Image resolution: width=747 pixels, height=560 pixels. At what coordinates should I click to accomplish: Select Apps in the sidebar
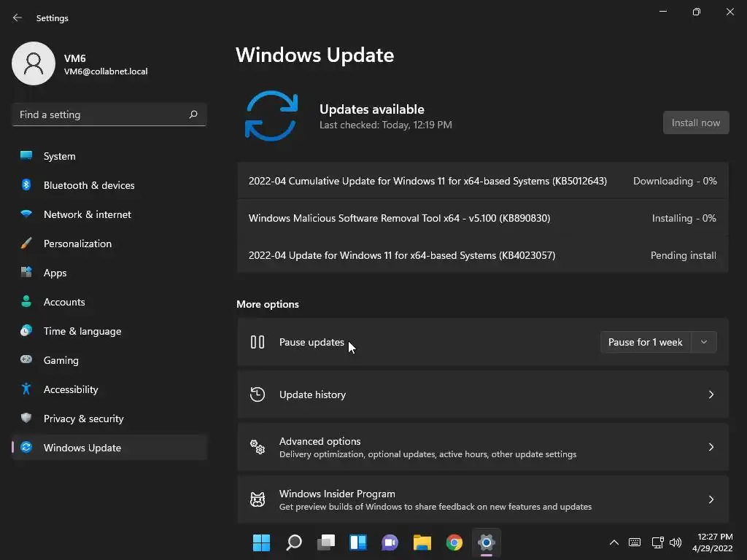(109, 273)
